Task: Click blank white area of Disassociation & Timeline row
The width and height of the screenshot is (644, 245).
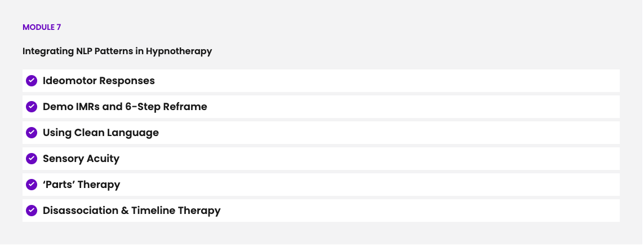Action: point(419,211)
